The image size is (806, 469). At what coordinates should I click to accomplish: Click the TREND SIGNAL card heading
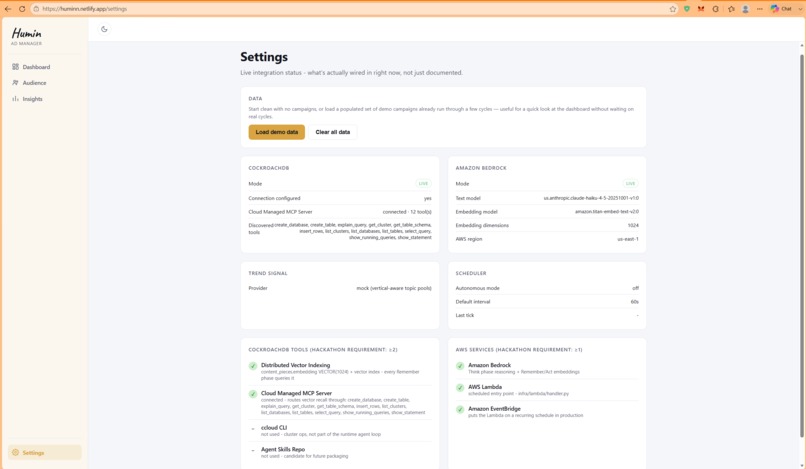pos(268,274)
